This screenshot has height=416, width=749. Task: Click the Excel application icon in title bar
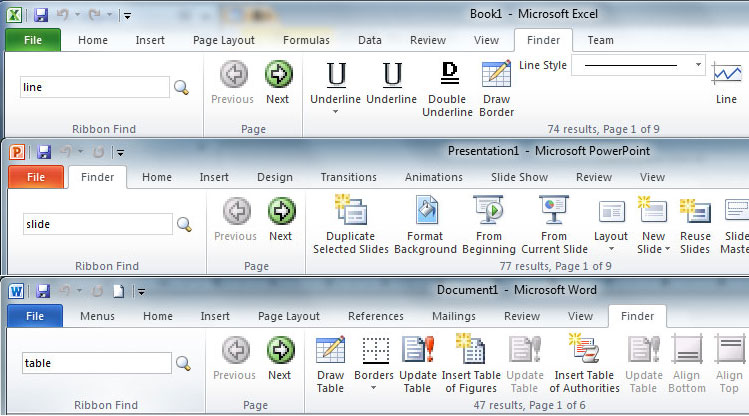(x=14, y=15)
